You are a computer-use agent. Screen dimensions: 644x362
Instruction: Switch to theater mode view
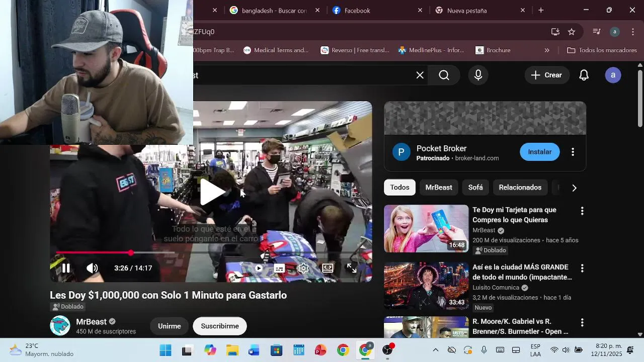coord(328,268)
